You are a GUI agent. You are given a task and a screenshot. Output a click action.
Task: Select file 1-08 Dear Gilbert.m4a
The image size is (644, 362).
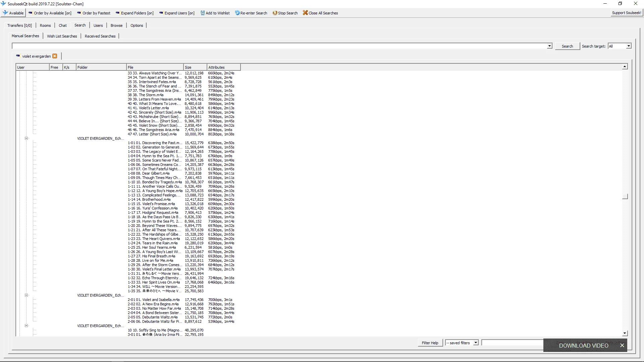coord(148,173)
